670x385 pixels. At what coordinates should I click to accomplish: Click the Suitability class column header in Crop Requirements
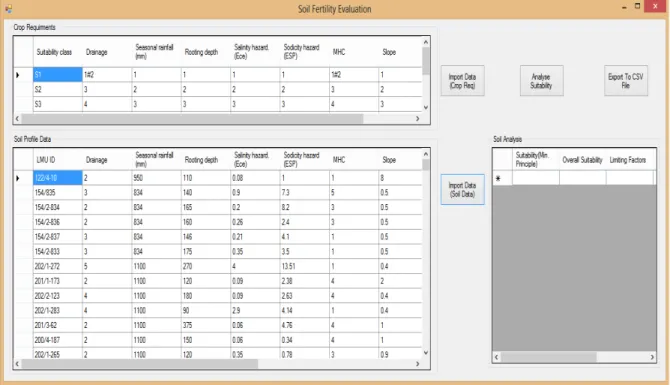pyautogui.click(x=58, y=52)
